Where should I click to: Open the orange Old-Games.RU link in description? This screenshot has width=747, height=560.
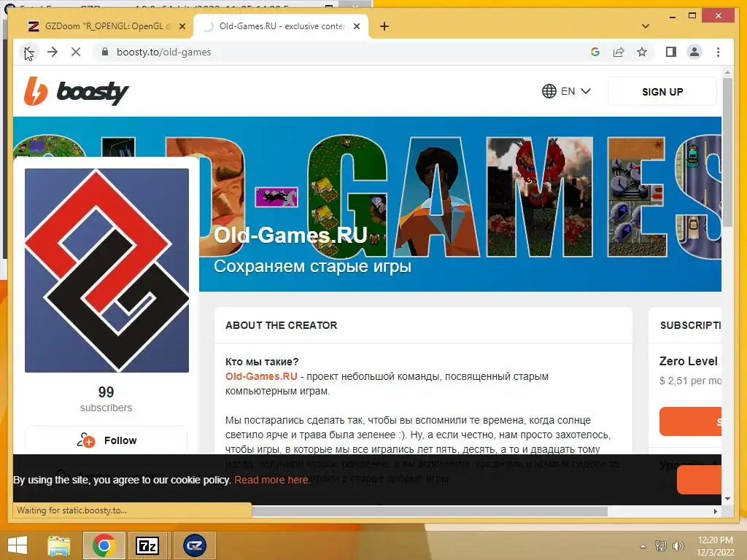pos(261,376)
